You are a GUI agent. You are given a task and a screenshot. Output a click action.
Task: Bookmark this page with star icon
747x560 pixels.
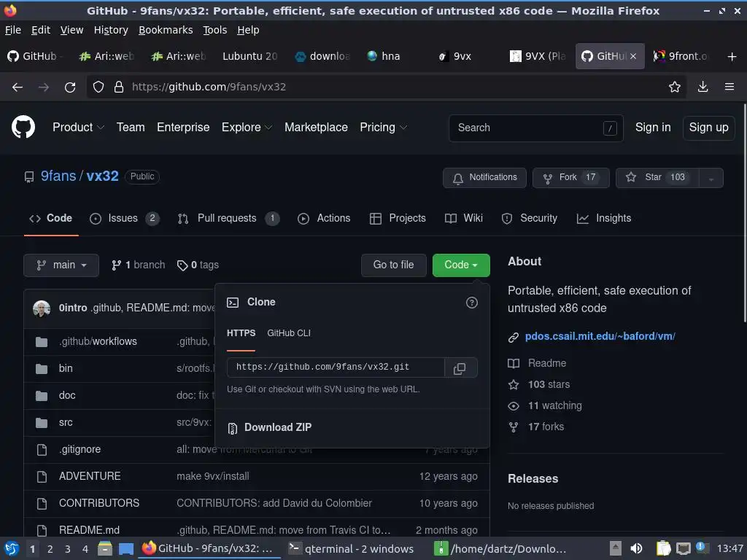pyautogui.click(x=675, y=87)
